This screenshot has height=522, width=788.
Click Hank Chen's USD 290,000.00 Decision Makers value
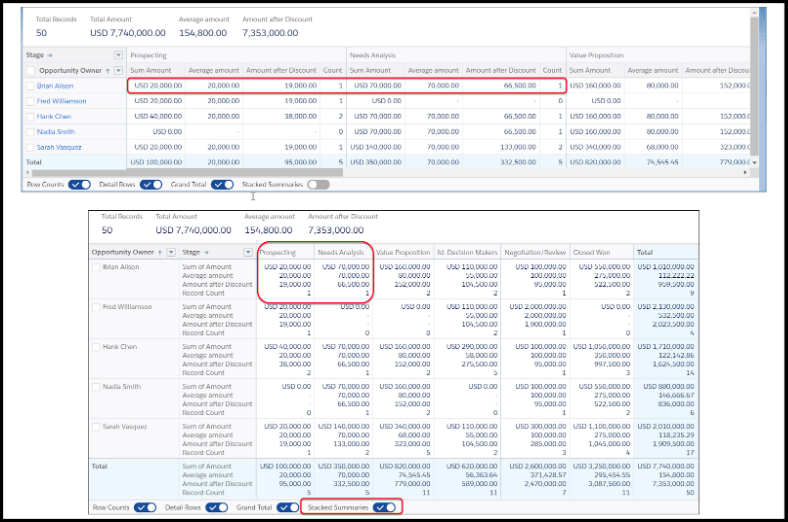472,347
